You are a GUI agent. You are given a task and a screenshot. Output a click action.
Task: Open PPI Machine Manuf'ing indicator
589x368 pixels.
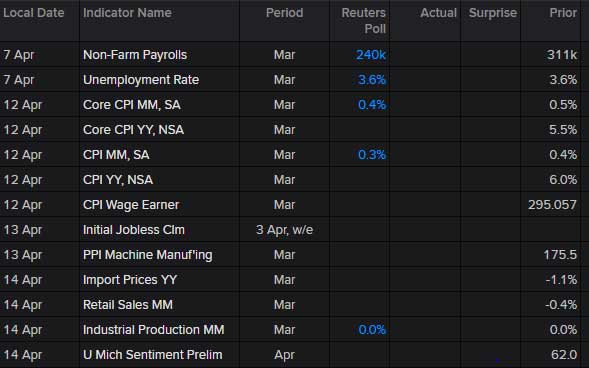pyautogui.click(x=148, y=255)
